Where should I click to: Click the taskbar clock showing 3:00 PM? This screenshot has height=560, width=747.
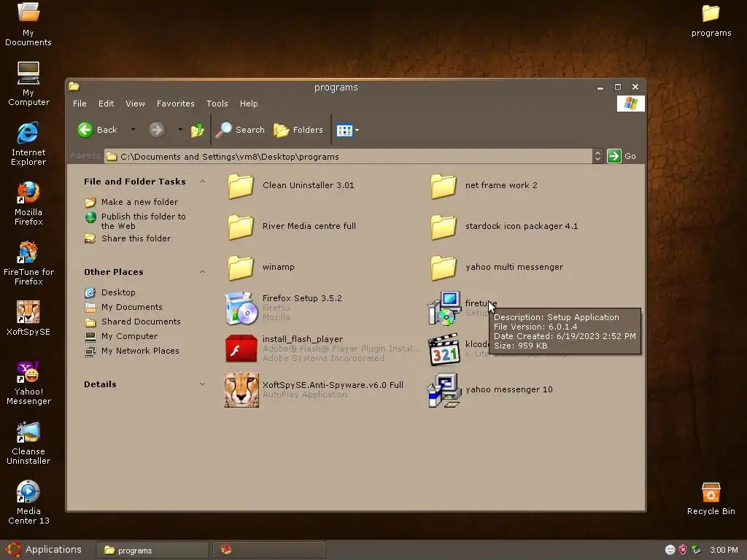point(724,550)
